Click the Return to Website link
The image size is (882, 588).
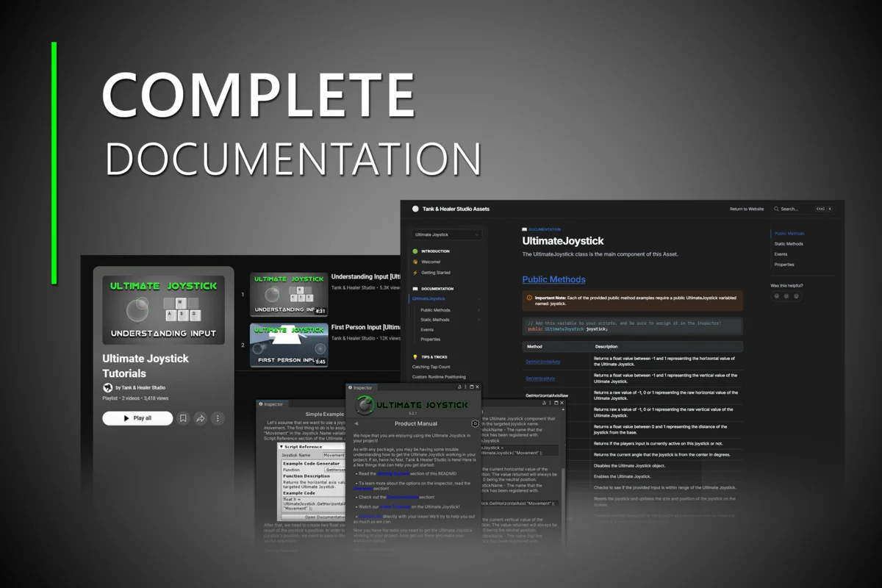746,209
